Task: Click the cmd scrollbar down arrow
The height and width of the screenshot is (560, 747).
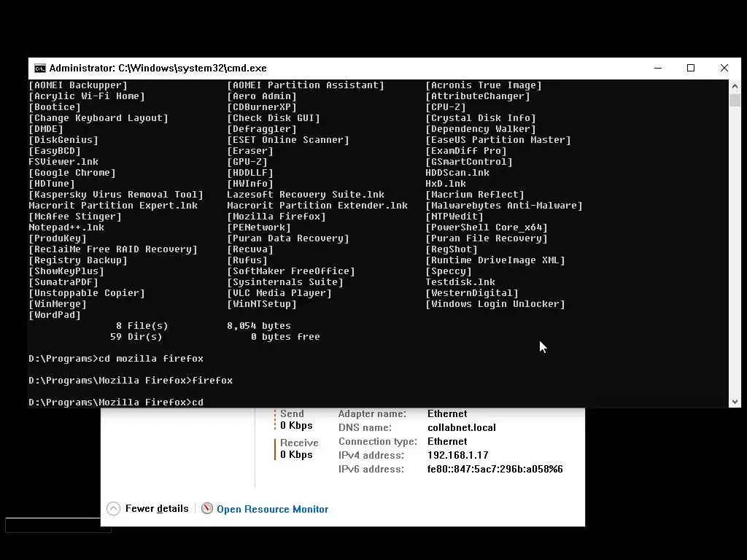Action: pos(735,402)
